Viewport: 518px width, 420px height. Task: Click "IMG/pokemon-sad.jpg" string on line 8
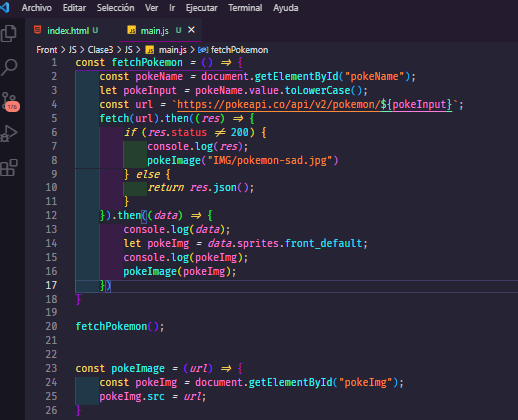pos(270,161)
